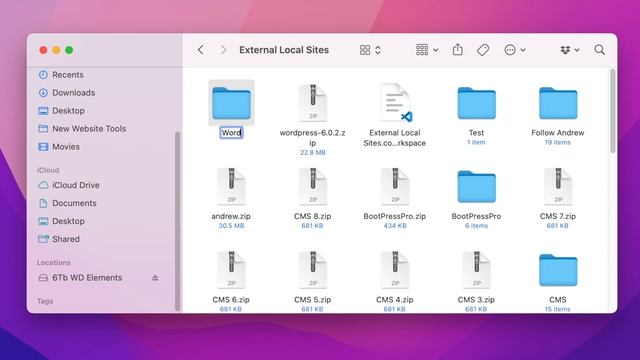
Task: Select the CMS 5.zip archive
Action: pyautogui.click(x=313, y=270)
